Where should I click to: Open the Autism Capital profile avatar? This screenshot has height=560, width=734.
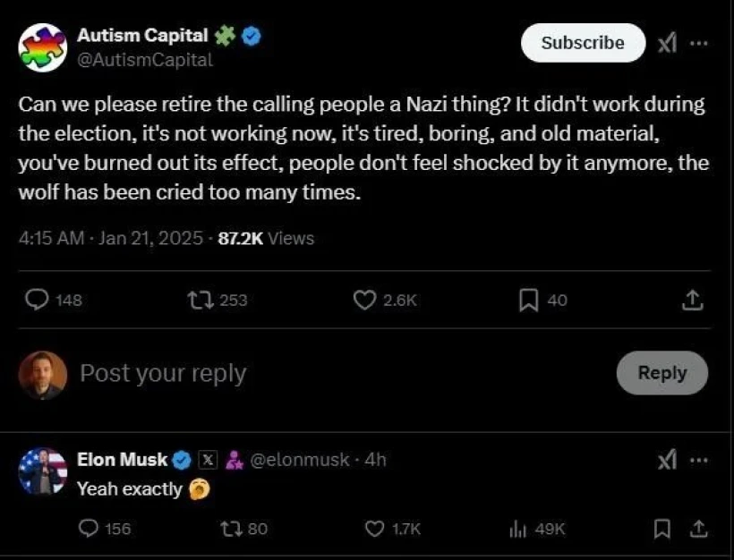(42, 47)
